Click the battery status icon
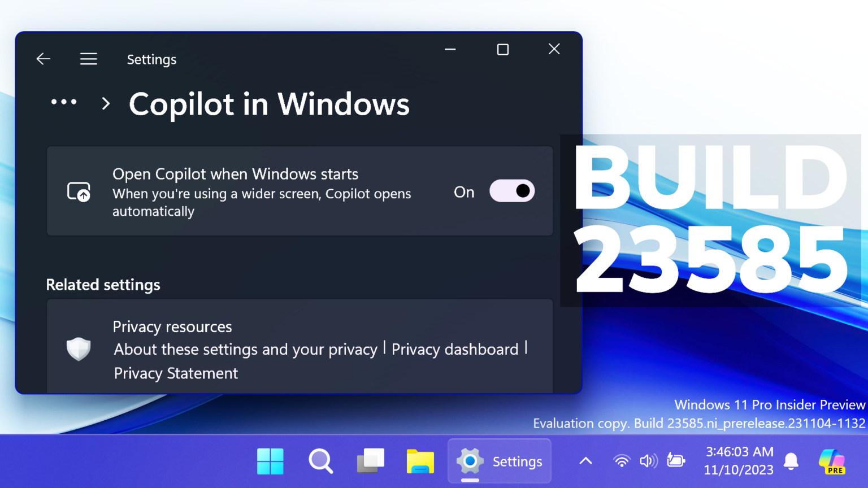The height and width of the screenshot is (488, 868). pos(676,461)
